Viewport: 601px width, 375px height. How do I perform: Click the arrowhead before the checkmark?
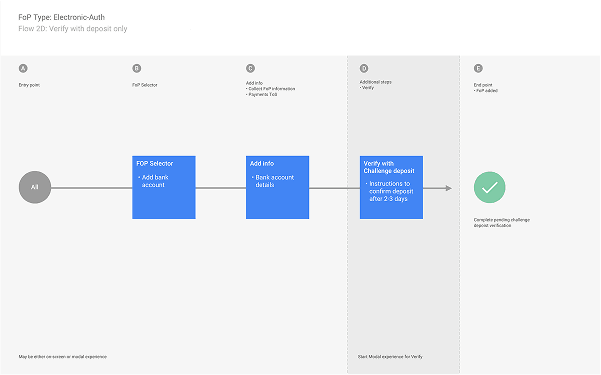coord(449,188)
